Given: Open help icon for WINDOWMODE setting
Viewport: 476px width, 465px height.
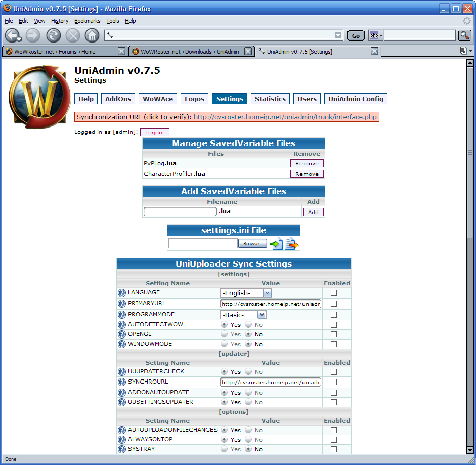Looking at the screenshot, I should (x=122, y=344).
